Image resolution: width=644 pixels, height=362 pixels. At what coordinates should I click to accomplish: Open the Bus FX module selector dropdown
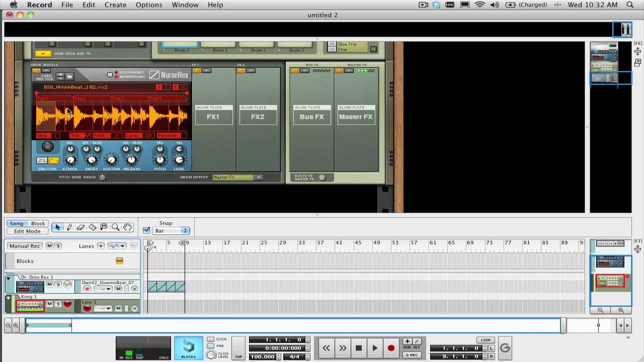304,71
